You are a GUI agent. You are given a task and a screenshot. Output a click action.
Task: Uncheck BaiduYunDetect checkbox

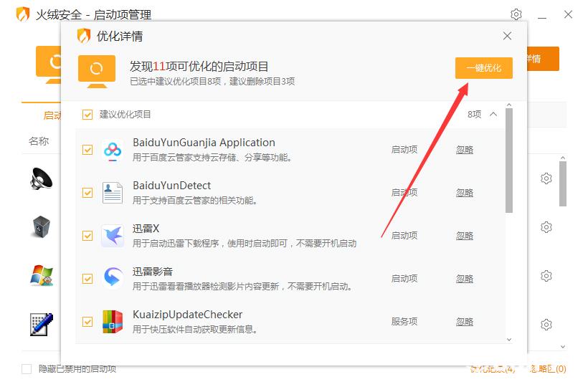(x=87, y=193)
